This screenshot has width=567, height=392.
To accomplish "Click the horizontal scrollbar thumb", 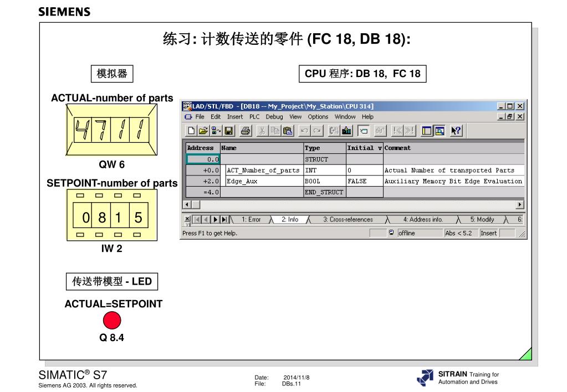I will point(196,204).
